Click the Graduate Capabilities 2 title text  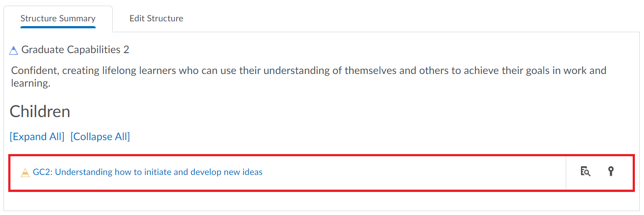(x=75, y=50)
